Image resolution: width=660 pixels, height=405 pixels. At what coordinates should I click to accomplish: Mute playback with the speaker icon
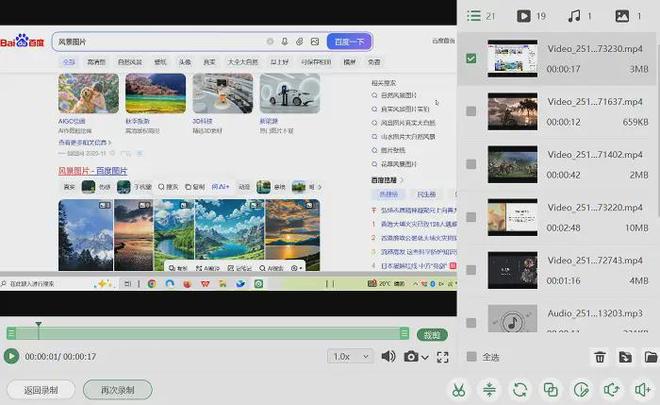(x=388, y=357)
